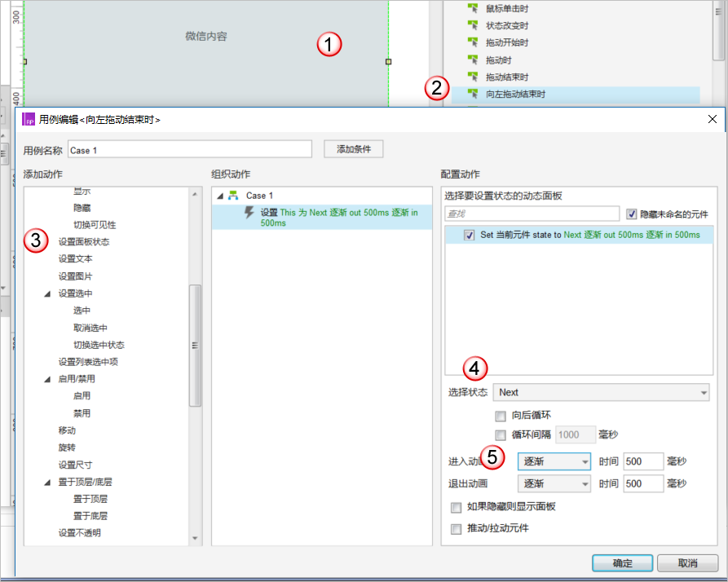Click the 进入动画 时间 field showing 500
728x582 pixels.
point(643,461)
